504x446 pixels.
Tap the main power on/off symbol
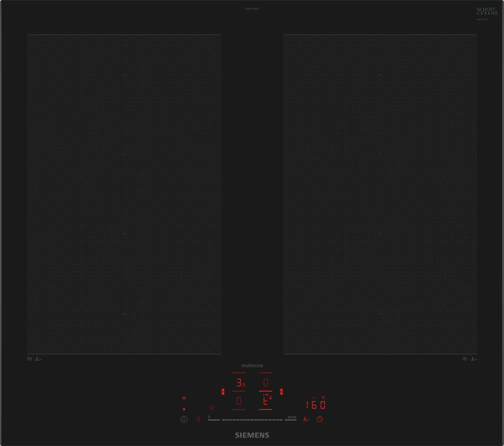tap(184, 419)
